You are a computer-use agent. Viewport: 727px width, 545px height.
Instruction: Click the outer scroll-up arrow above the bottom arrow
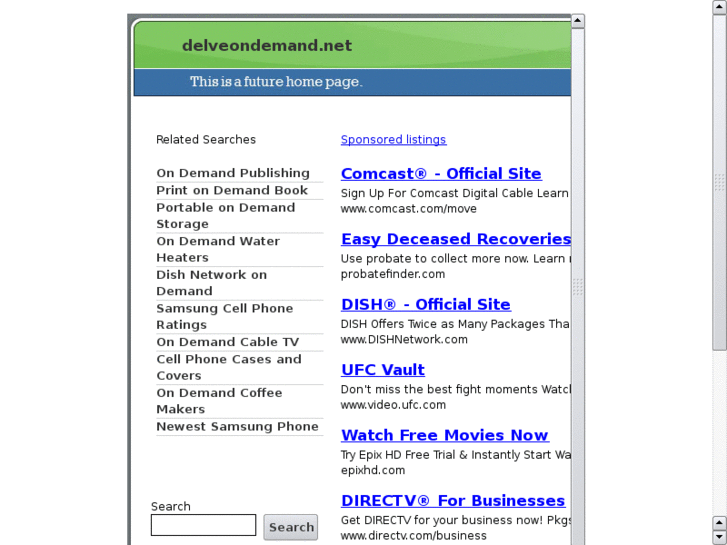click(720, 523)
